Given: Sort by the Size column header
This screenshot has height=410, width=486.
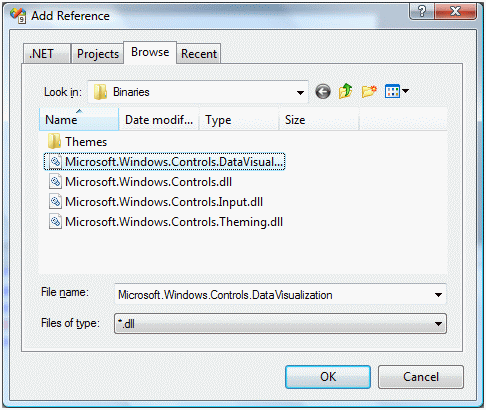Looking at the screenshot, I should [x=319, y=119].
